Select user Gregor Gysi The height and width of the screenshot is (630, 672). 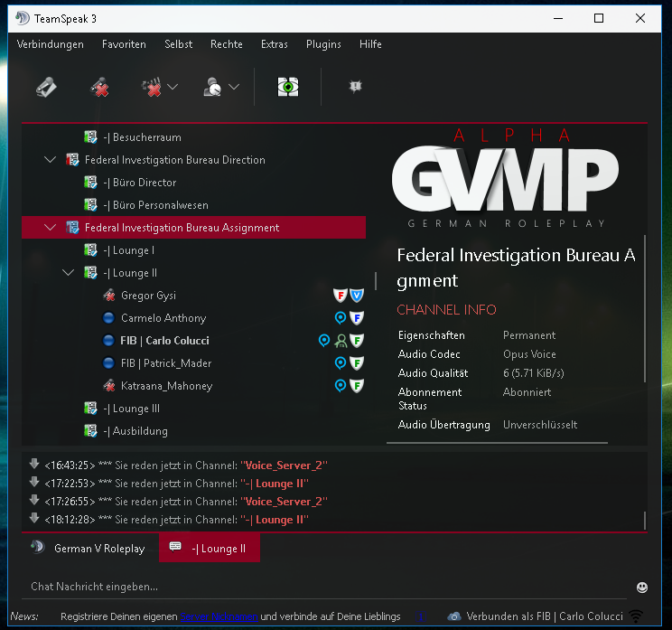148,296
